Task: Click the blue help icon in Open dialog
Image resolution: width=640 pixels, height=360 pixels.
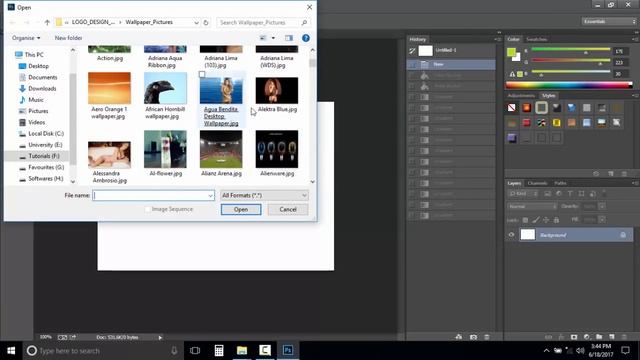Action: (x=306, y=38)
